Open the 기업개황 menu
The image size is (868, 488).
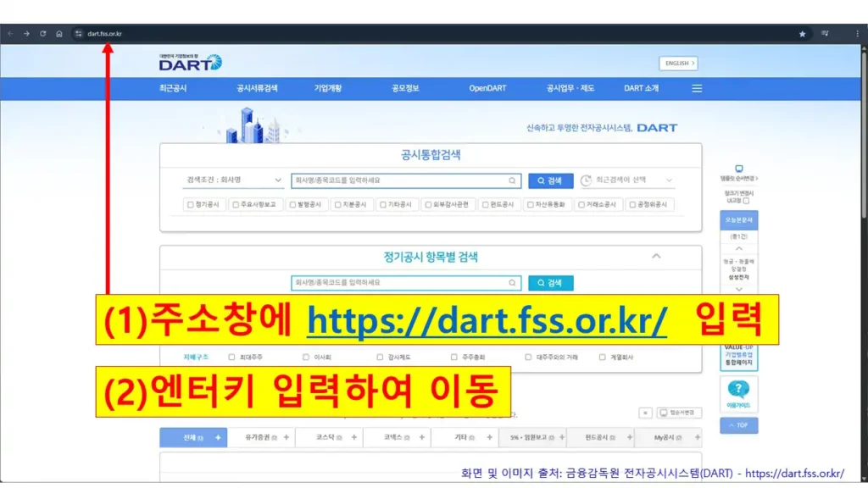(328, 88)
